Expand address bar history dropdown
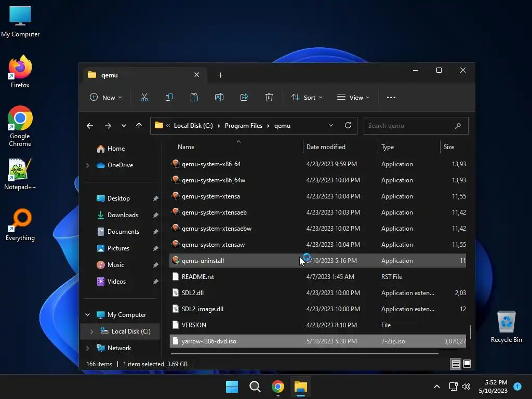Screen dimensions: 532x399 coord(331,126)
